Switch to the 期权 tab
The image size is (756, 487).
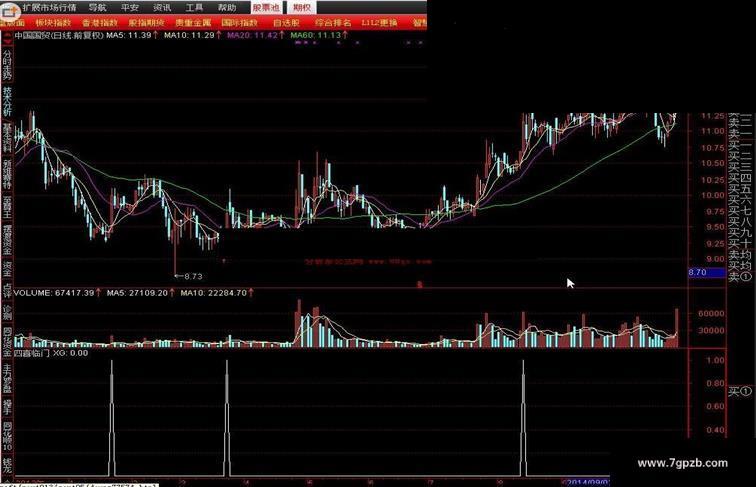pyautogui.click(x=302, y=7)
